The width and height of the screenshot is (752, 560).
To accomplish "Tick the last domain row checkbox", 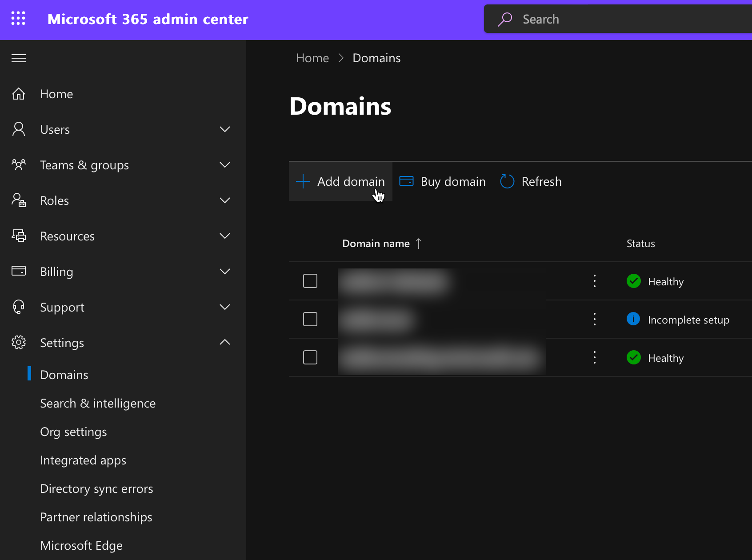I will (x=310, y=357).
